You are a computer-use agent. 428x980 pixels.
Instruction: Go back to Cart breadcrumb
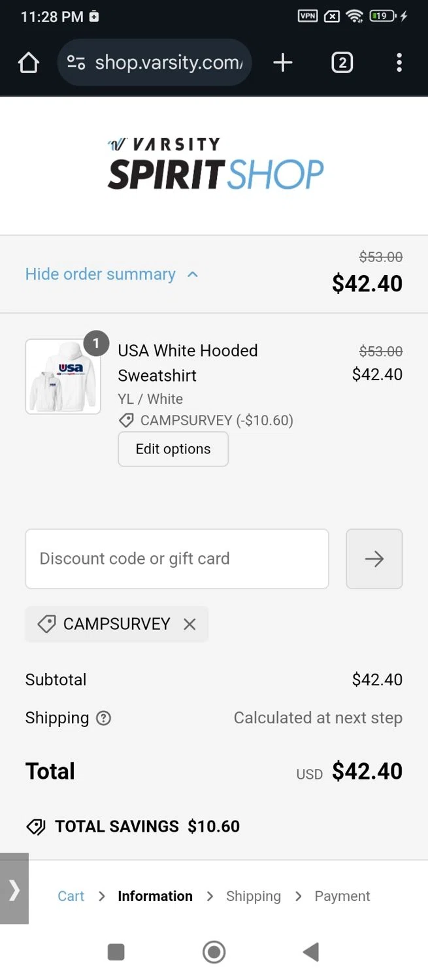(x=71, y=896)
